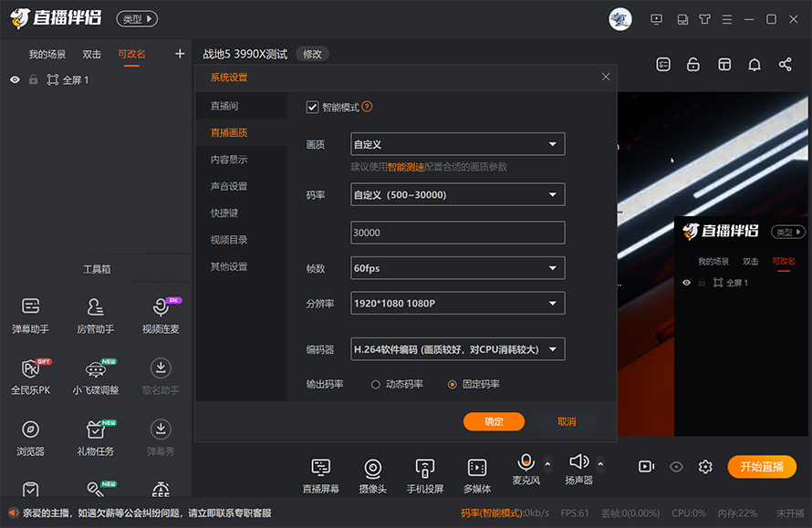Click the share icon at top right
Screen dimensions: 812x528
click(x=785, y=64)
